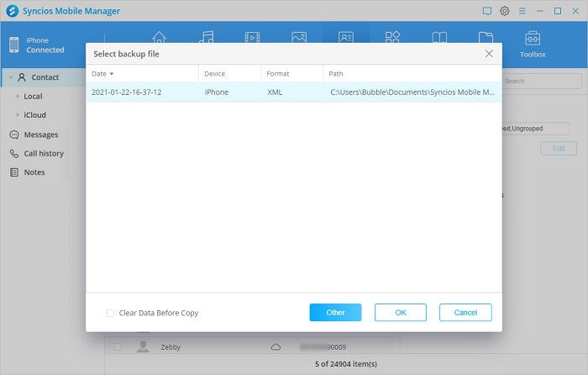
Task: Click the Home icon in top toolbar
Action: [x=159, y=37]
